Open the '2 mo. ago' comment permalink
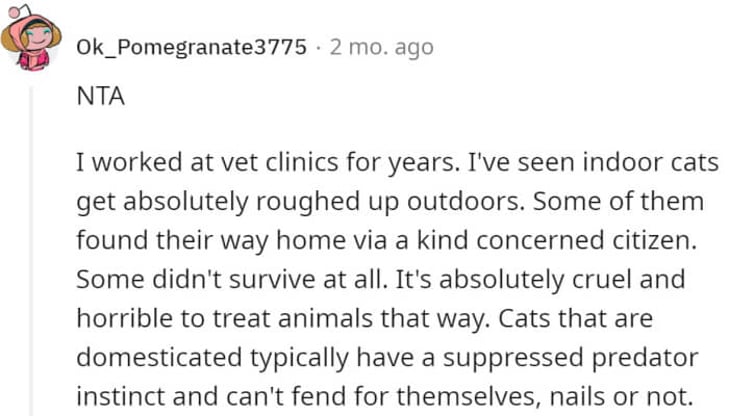Screen dimensions: 729x416 [x=382, y=47]
